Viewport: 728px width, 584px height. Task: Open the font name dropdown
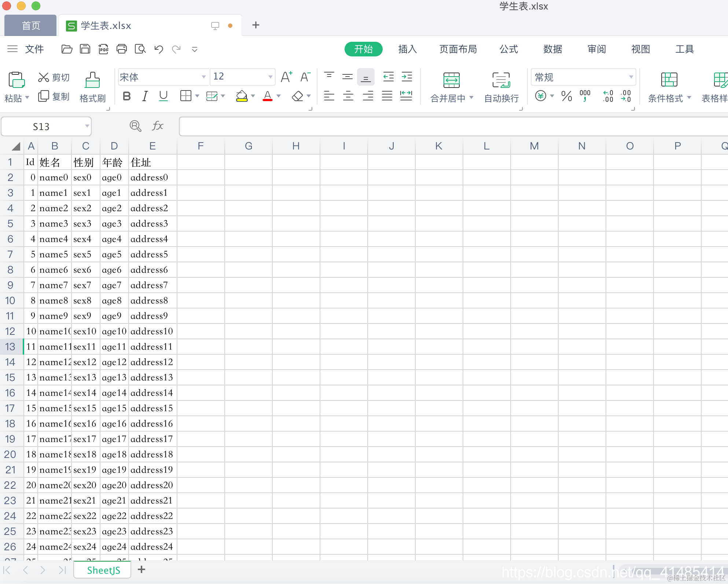[203, 77]
